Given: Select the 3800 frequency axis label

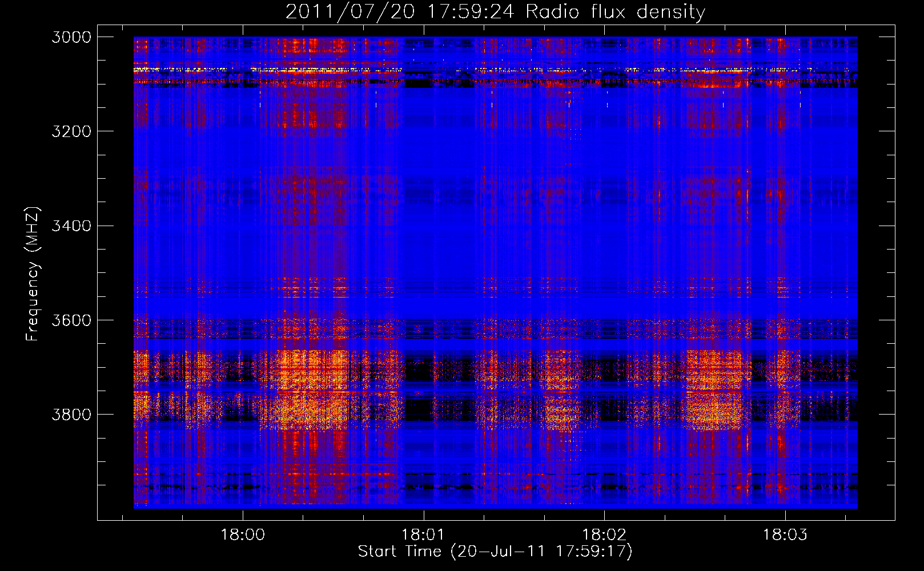Looking at the screenshot, I should (71, 414).
